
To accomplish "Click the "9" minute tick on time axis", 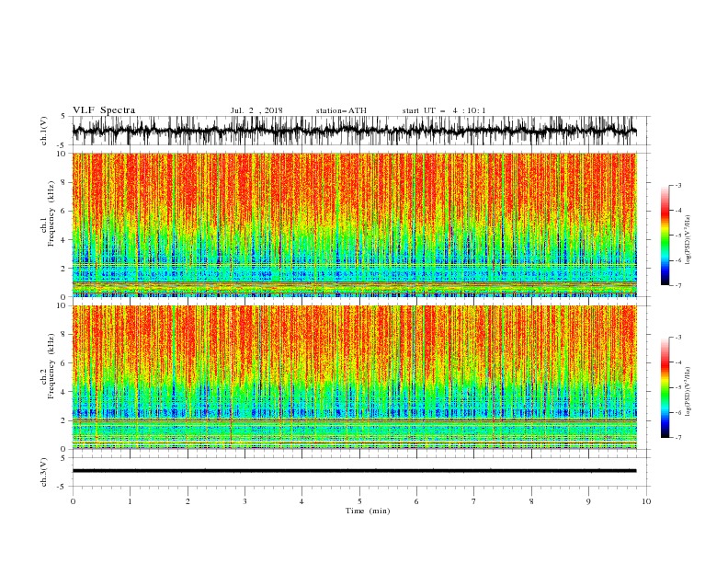I will 588,501.
